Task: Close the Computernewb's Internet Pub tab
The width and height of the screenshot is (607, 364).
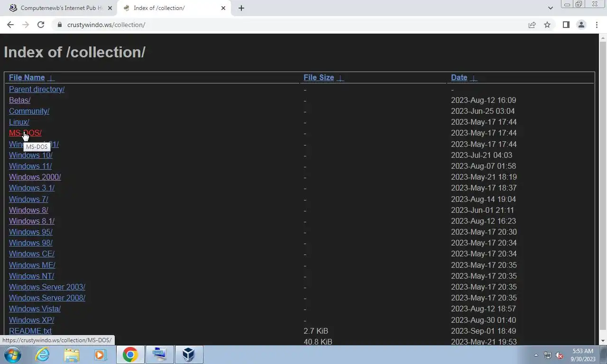Action: pyautogui.click(x=109, y=8)
